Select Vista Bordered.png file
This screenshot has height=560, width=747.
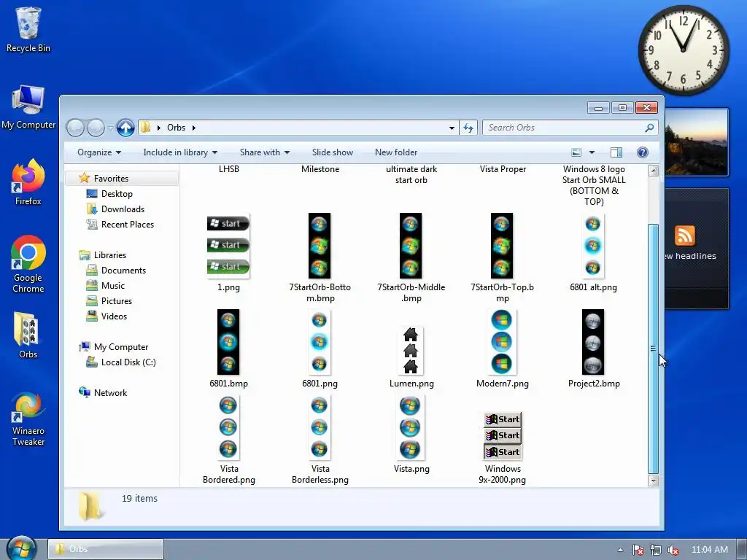(228, 440)
